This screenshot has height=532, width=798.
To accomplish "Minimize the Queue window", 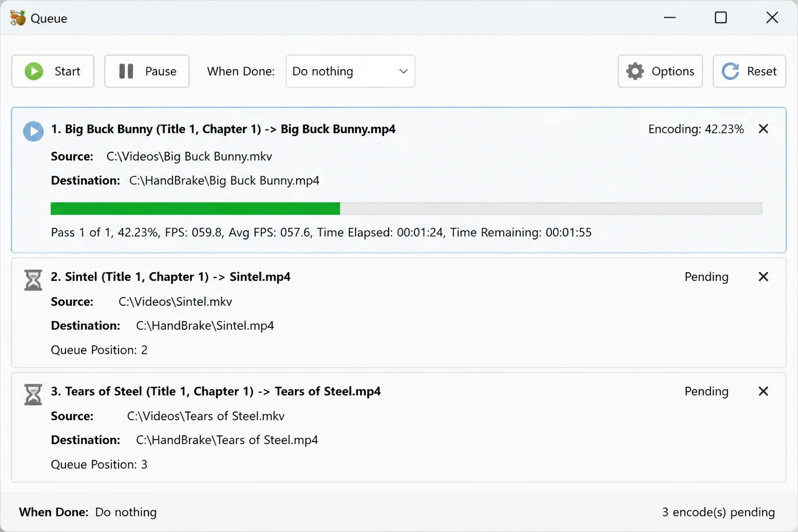I will click(x=670, y=18).
